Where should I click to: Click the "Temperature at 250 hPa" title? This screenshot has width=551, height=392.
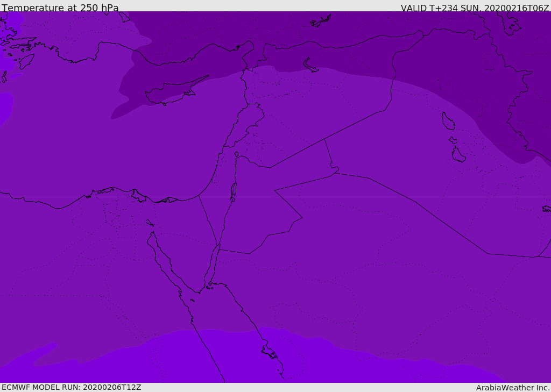click(x=60, y=8)
